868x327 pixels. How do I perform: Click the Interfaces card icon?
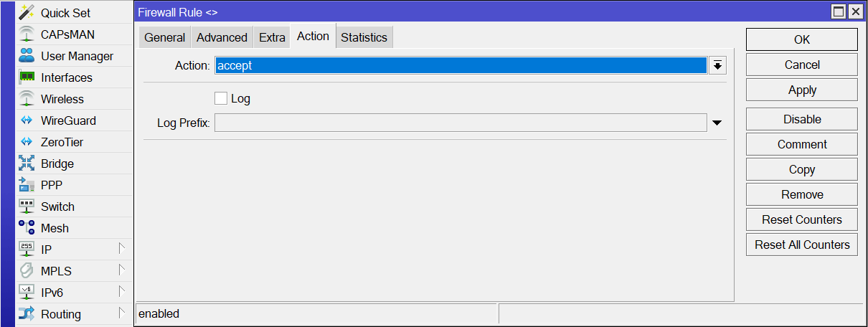tap(27, 77)
